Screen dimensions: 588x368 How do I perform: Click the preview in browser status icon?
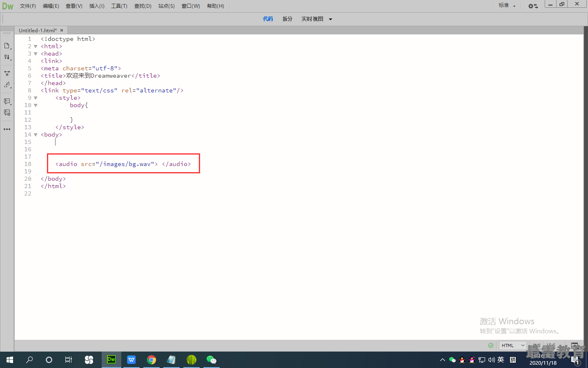point(575,346)
